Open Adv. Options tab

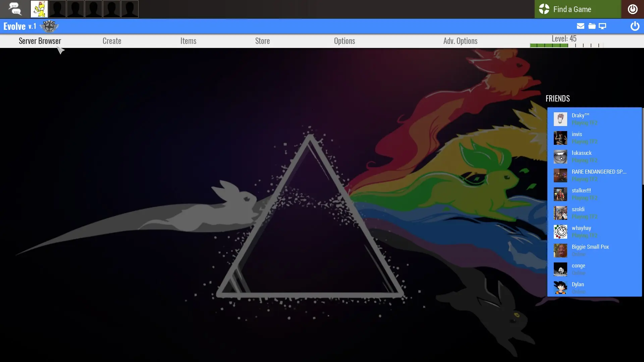click(460, 41)
